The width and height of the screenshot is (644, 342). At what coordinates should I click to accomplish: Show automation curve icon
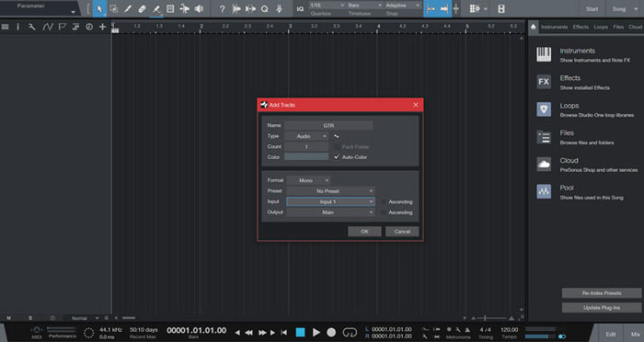[x=48, y=27]
